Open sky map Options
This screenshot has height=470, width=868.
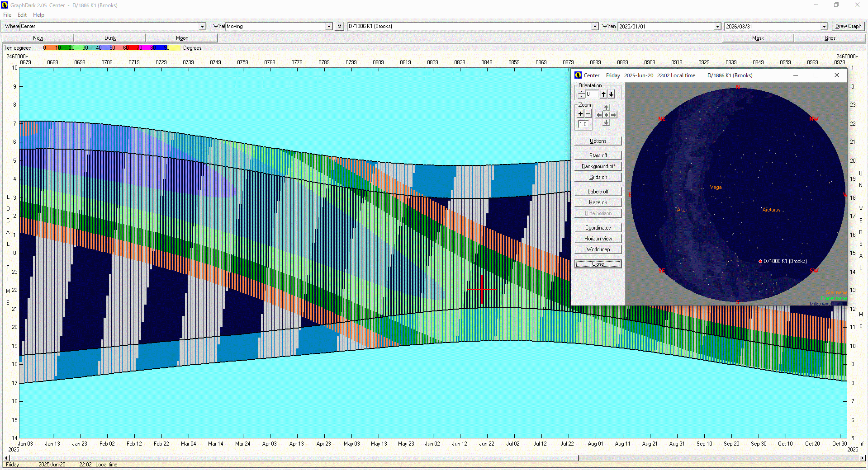(598, 141)
